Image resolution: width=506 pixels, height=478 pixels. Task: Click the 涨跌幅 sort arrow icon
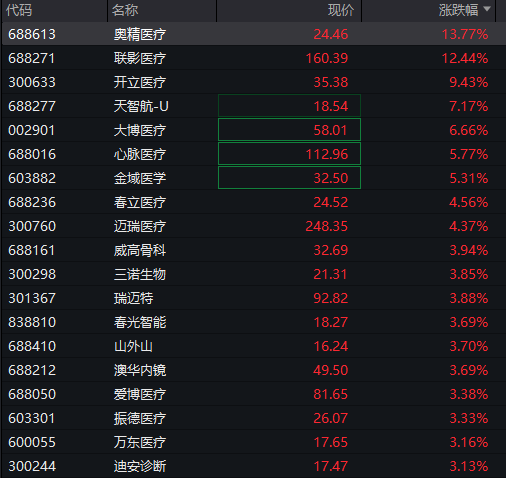[487, 9]
